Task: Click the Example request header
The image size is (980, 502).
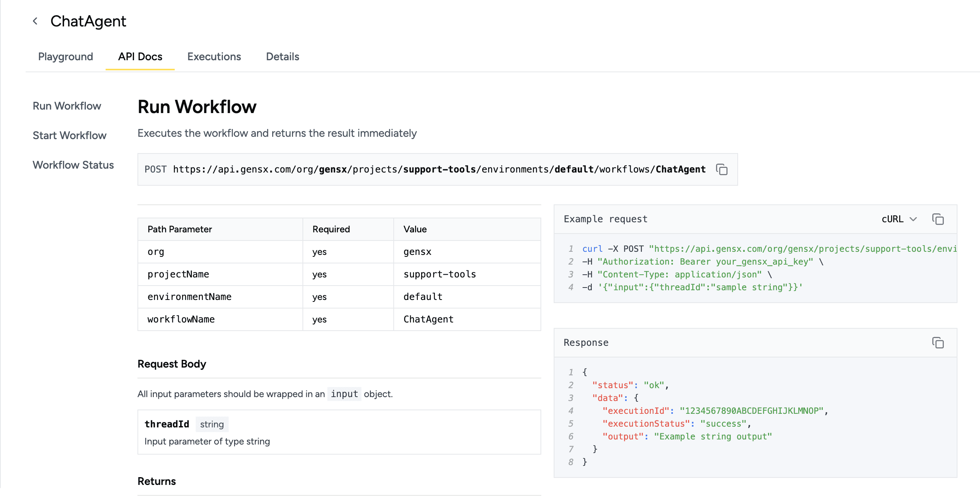Action: (x=605, y=219)
